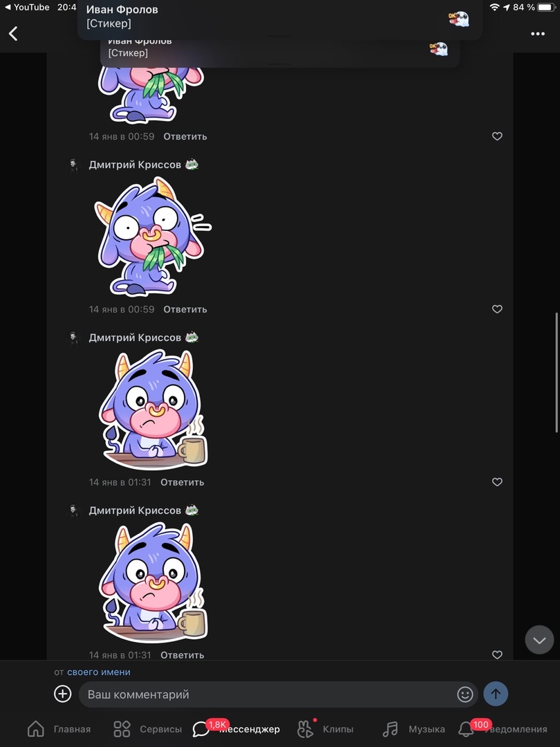Open the emoji sticker picker
The height and width of the screenshot is (747, 560).
pos(465,694)
